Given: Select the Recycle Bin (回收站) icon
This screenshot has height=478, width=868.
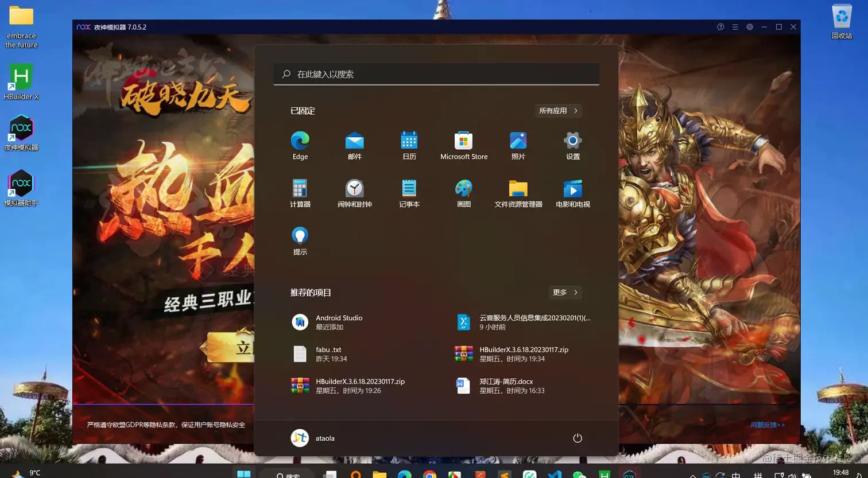Looking at the screenshot, I should point(842,22).
